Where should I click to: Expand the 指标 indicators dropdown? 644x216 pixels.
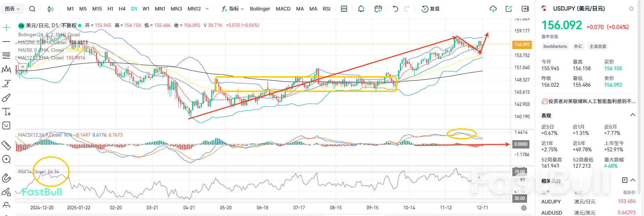pyautogui.click(x=233, y=9)
